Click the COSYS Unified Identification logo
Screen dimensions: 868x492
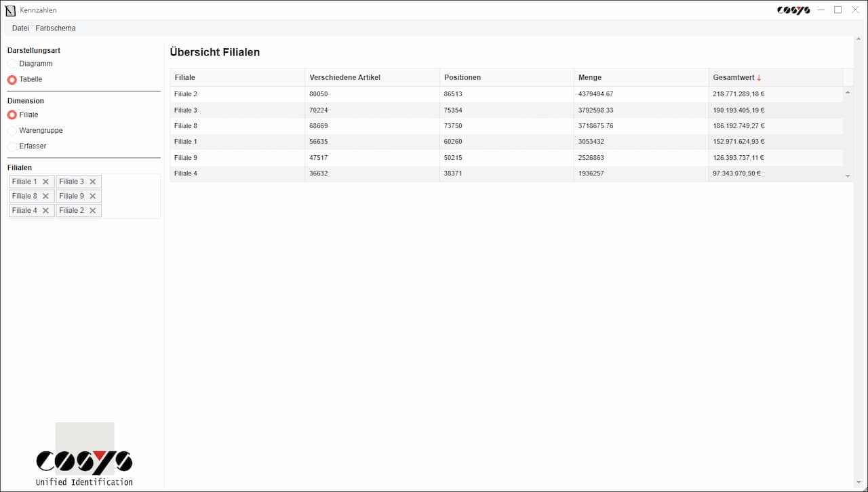[x=84, y=455]
